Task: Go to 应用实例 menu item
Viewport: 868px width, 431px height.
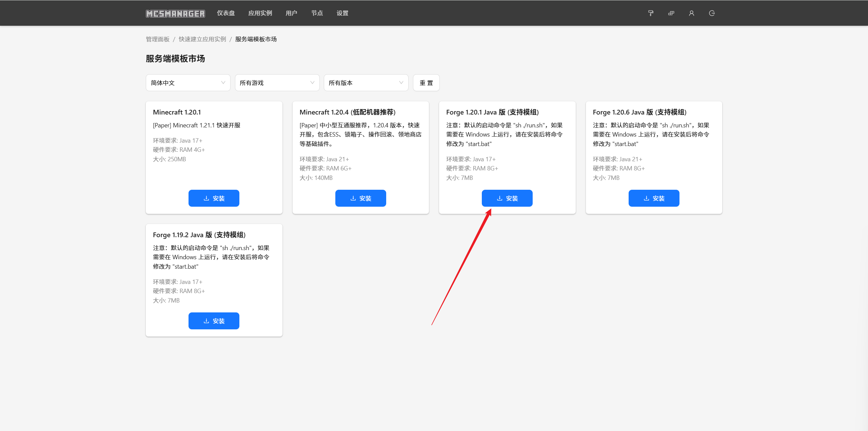Action: (260, 13)
